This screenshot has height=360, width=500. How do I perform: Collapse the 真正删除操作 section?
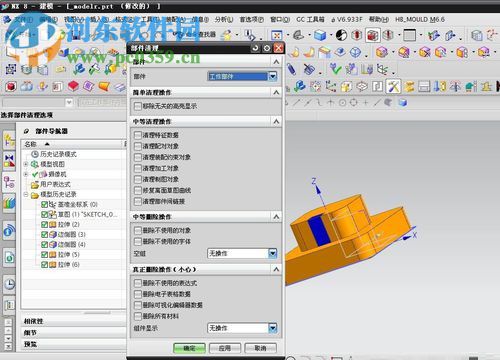tap(276, 269)
